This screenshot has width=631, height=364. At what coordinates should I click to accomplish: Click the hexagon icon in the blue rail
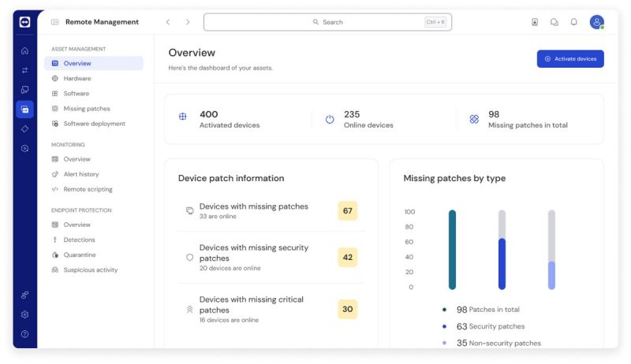24,148
